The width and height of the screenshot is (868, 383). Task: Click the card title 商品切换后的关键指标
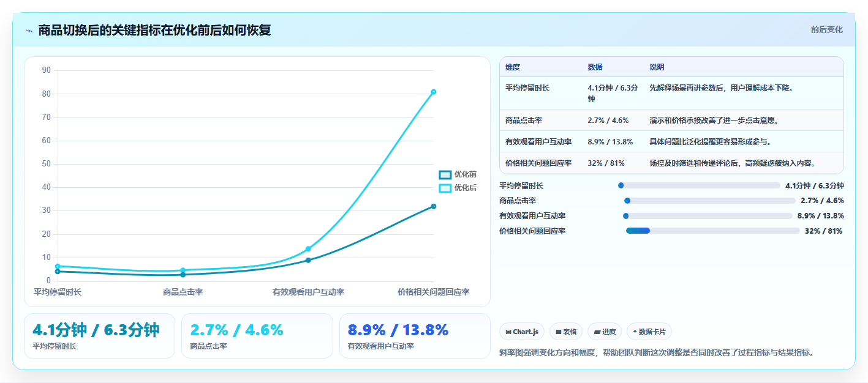154,30
